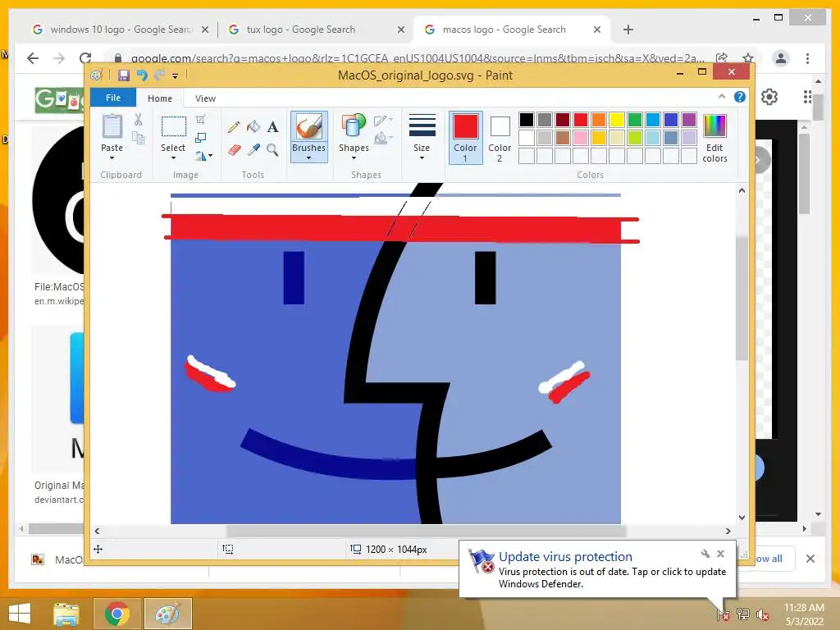Click the Shapes gallery icon
Viewport: 840px width, 630px height.
(x=354, y=126)
